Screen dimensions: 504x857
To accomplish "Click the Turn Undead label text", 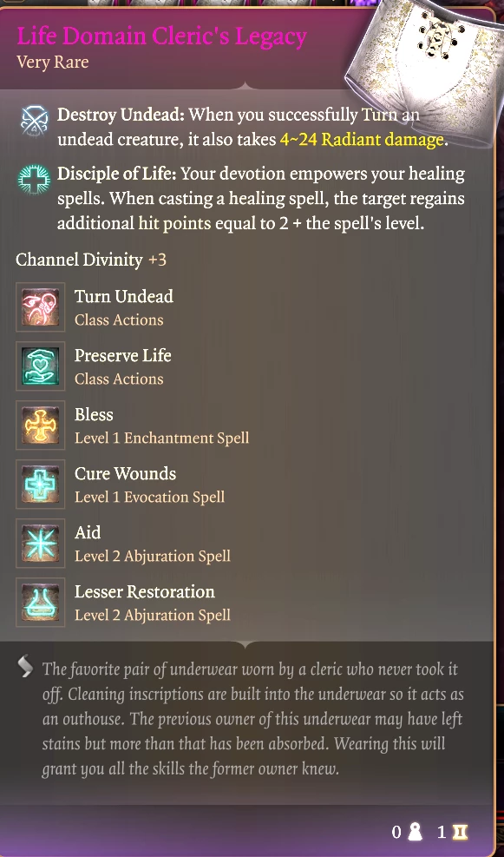I will pyautogui.click(x=124, y=296).
